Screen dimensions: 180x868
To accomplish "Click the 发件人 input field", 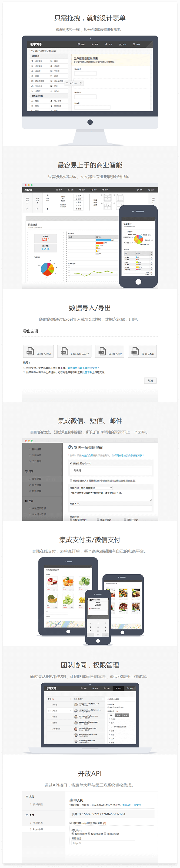I will (x=111, y=508).
